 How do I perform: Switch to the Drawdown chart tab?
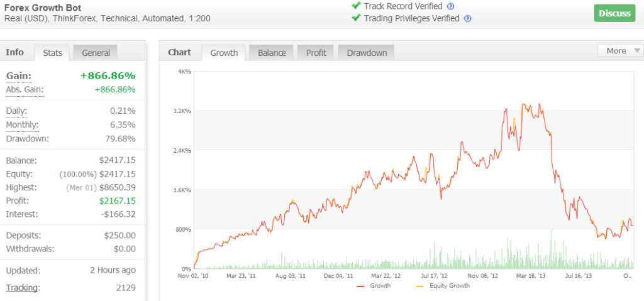[x=367, y=53]
